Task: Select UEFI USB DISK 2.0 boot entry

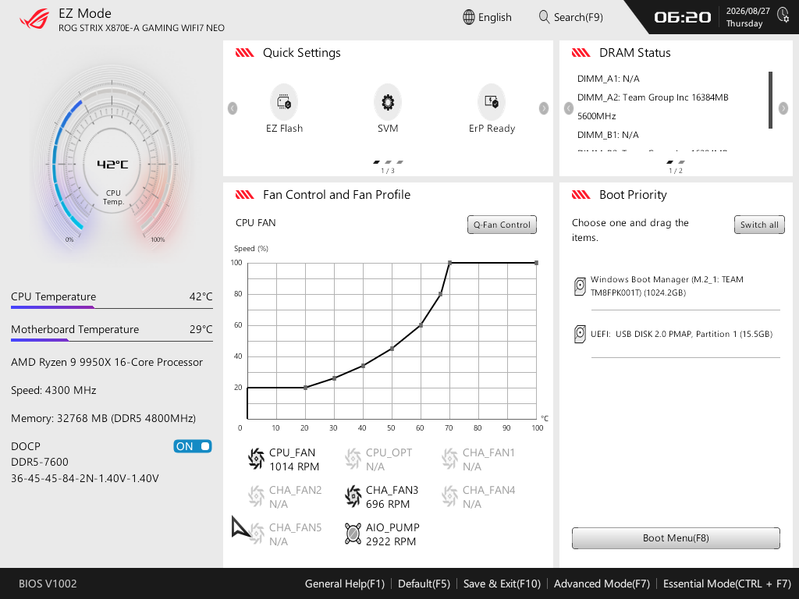Action: click(x=676, y=334)
